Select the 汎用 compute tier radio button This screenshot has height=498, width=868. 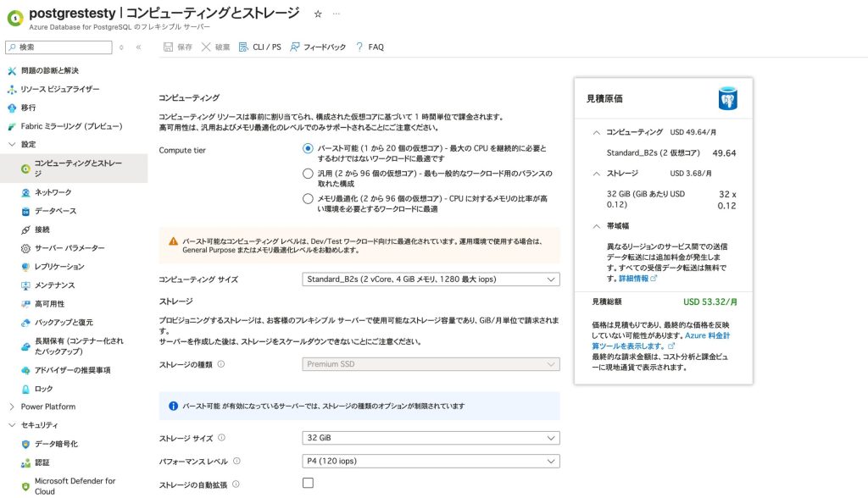point(308,174)
